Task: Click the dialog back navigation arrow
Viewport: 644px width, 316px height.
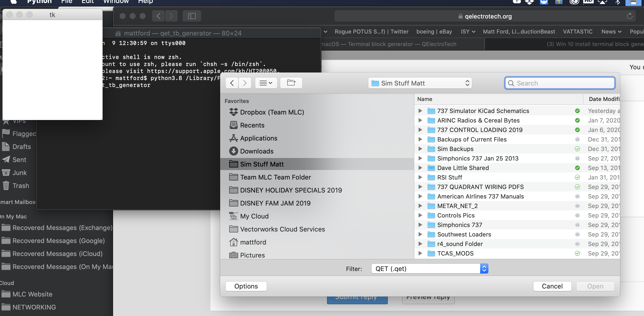Action: pos(232,83)
